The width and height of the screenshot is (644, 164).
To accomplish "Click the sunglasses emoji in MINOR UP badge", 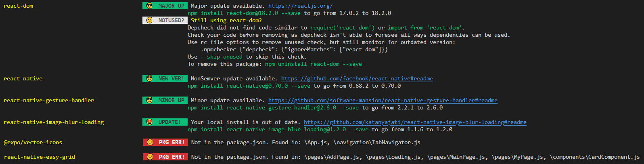I will tap(150, 100).
